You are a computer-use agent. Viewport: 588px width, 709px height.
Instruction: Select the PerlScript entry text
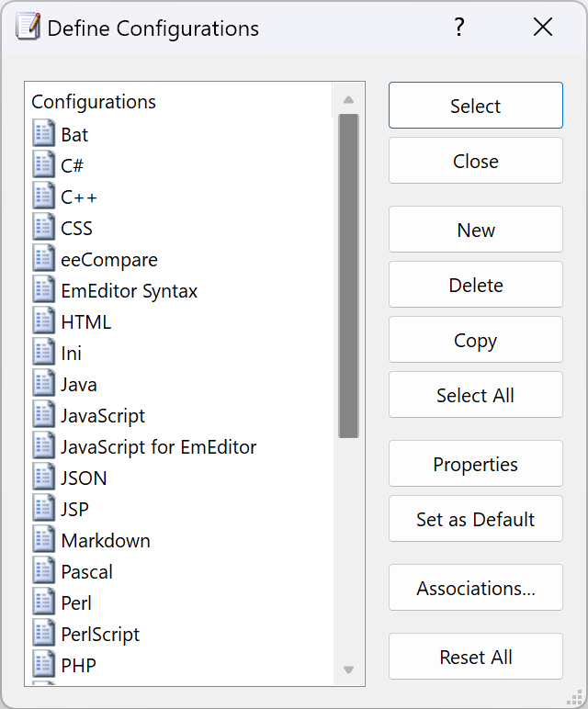(100, 635)
